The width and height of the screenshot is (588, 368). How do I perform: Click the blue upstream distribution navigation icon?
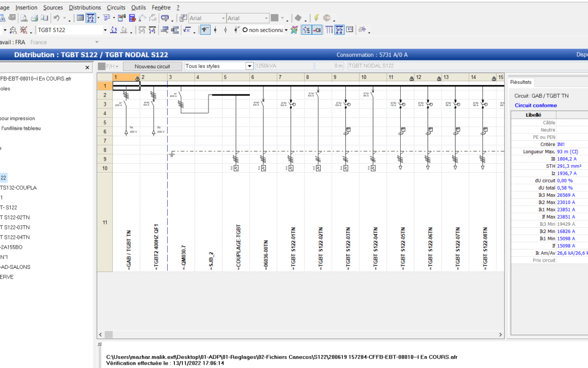point(113,29)
